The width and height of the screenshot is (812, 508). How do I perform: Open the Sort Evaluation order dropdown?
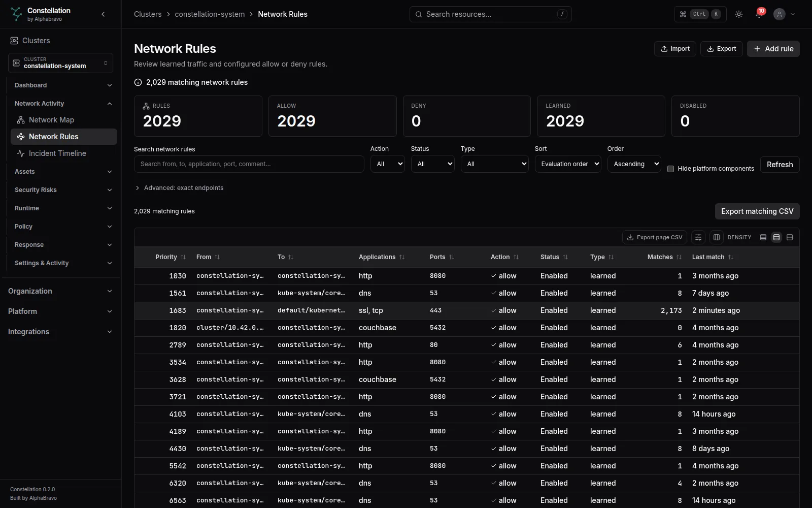tap(568, 164)
